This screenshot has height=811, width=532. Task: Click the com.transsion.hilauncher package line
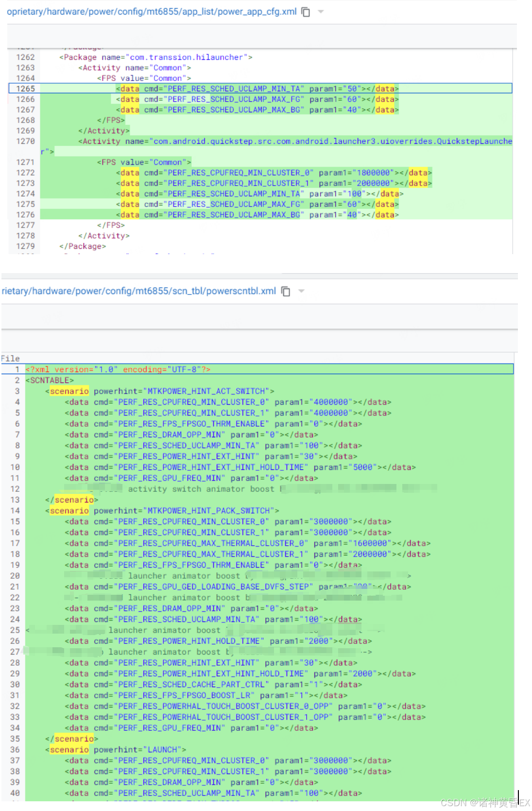coord(155,57)
